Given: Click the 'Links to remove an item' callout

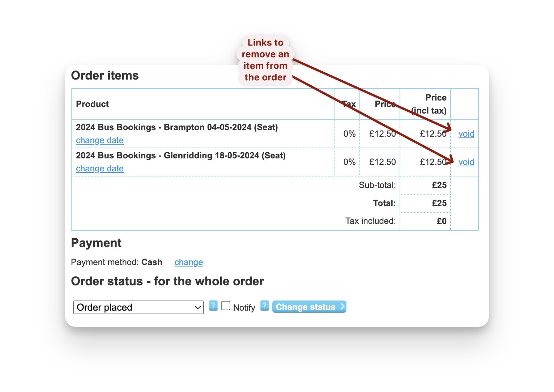Looking at the screenshot, I should (265, 60).
